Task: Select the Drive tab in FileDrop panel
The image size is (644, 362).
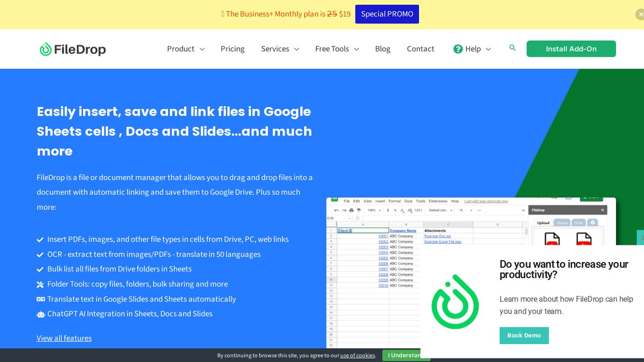Action: [579, 223]
